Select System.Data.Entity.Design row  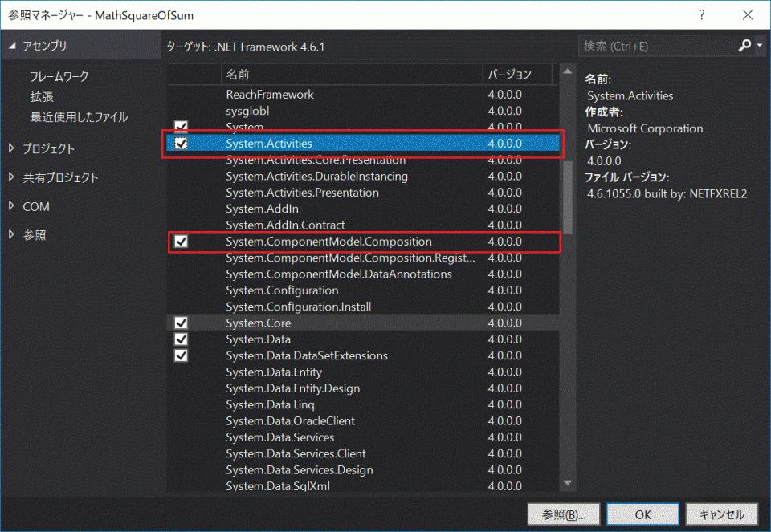pos(363,388)
